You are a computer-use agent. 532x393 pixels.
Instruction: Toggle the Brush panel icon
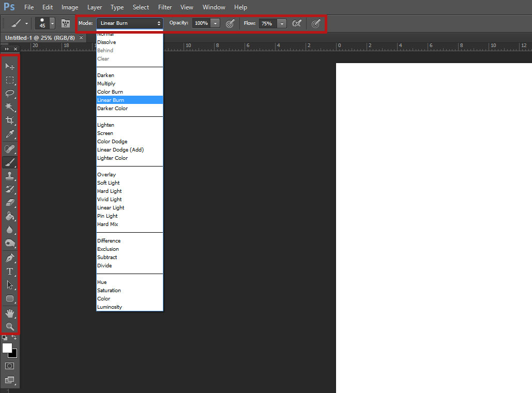click(66, 23)
